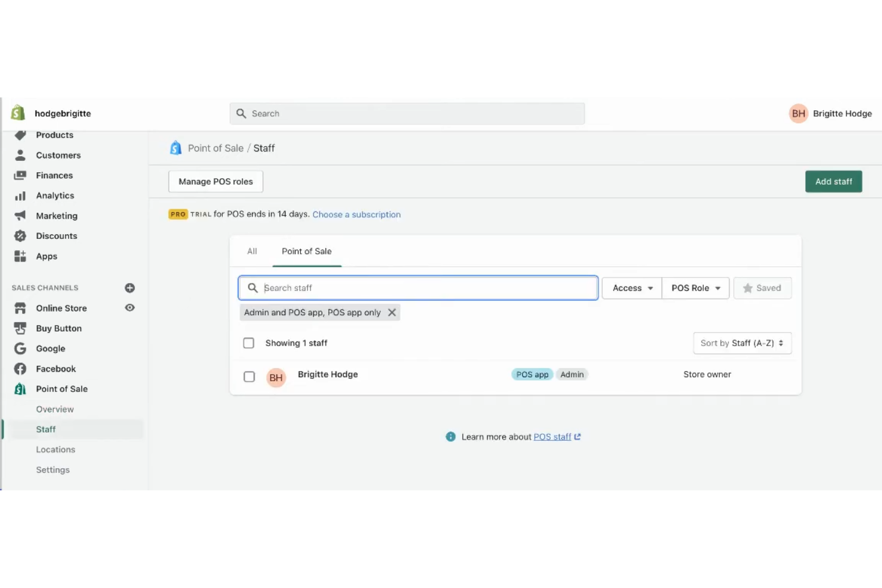Click the Point of Sale breadcrumb icon
The image size is (882, 588).
176,148
